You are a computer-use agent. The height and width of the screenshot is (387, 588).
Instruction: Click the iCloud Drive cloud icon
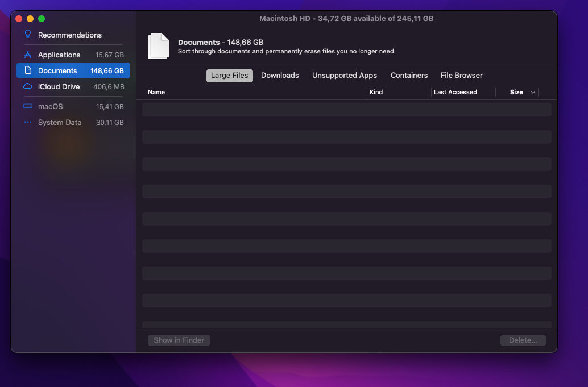28,86
